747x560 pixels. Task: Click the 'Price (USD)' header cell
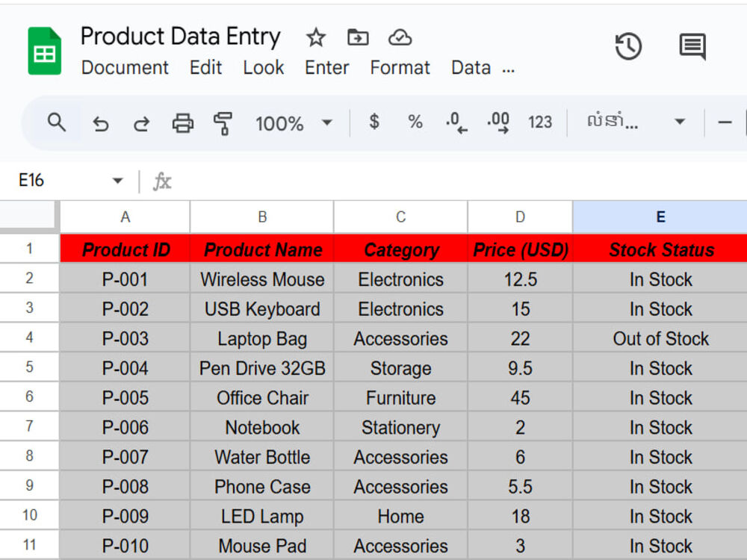click(x=520, y=249)
